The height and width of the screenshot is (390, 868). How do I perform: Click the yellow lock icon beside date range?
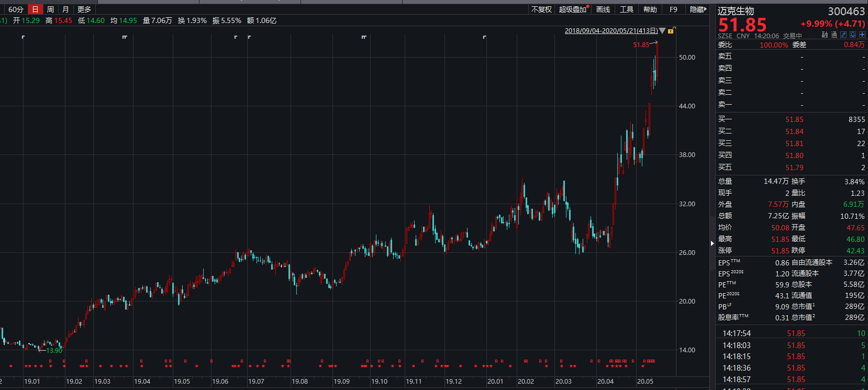[671, 31]
